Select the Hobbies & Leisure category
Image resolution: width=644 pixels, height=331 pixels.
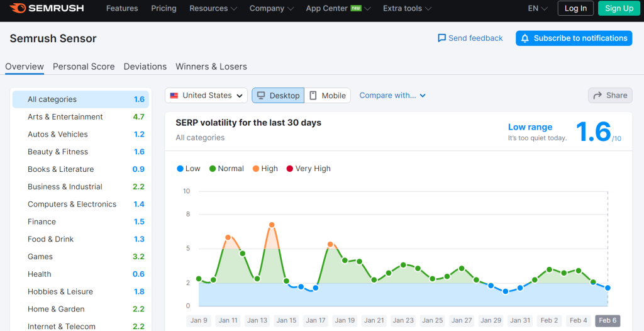80,291
